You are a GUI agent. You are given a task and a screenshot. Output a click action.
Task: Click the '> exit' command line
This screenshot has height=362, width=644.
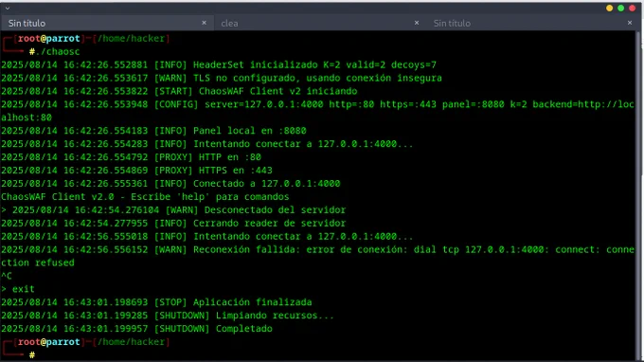[18, 289]
